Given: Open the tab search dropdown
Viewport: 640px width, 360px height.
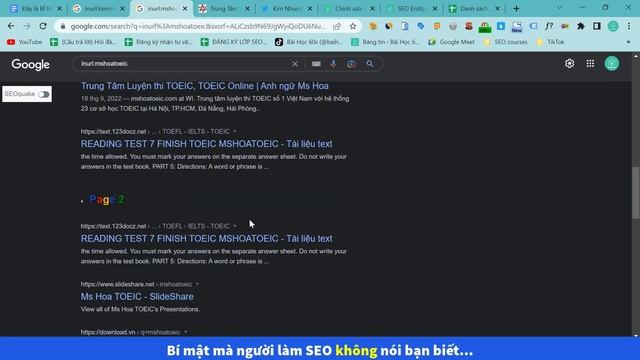Looking at the screenshot, I should [559, 8].
